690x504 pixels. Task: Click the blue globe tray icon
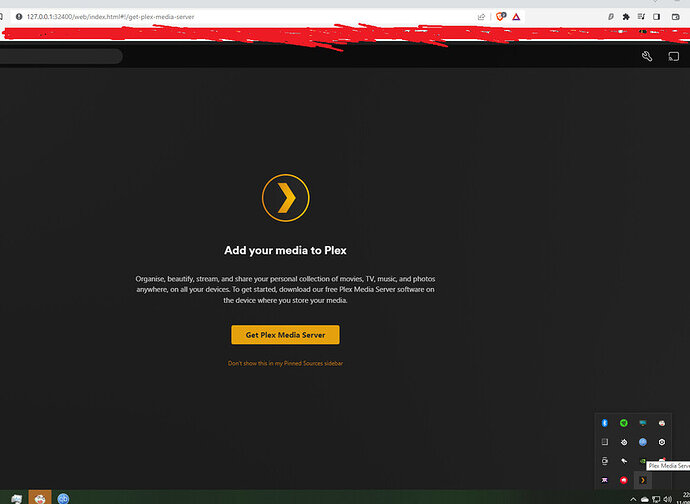(x=643, y=442)
